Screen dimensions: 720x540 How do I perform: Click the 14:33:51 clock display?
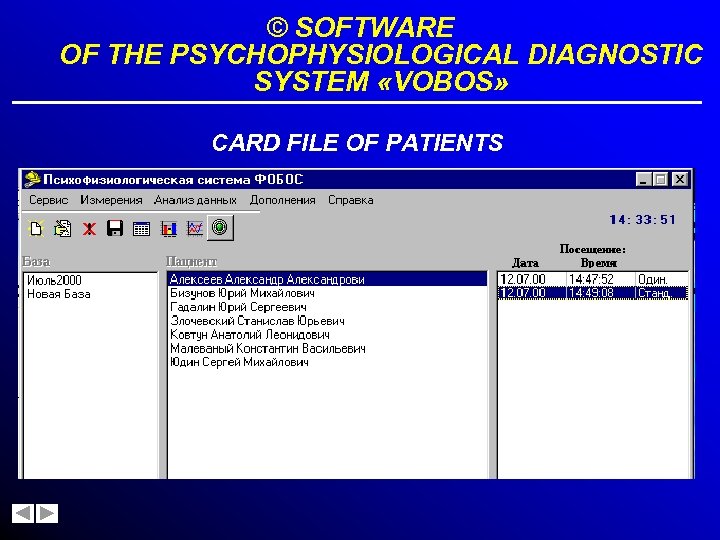click(642, 220)
